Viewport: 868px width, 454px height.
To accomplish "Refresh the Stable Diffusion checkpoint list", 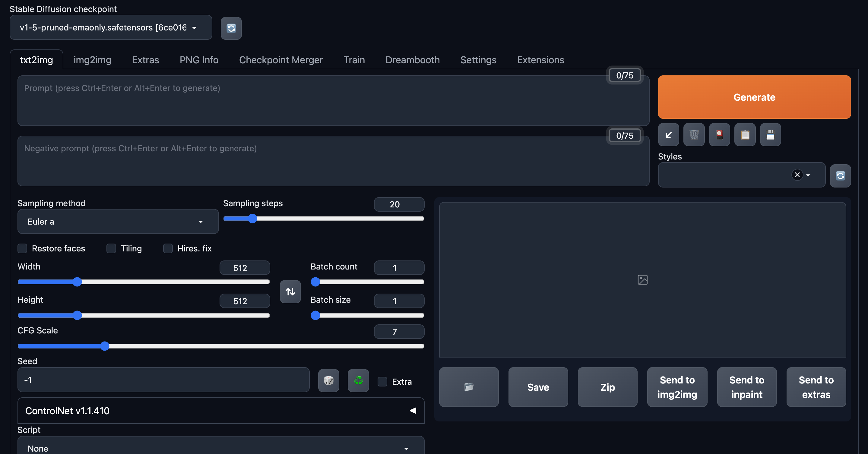I will coord(231,28).
